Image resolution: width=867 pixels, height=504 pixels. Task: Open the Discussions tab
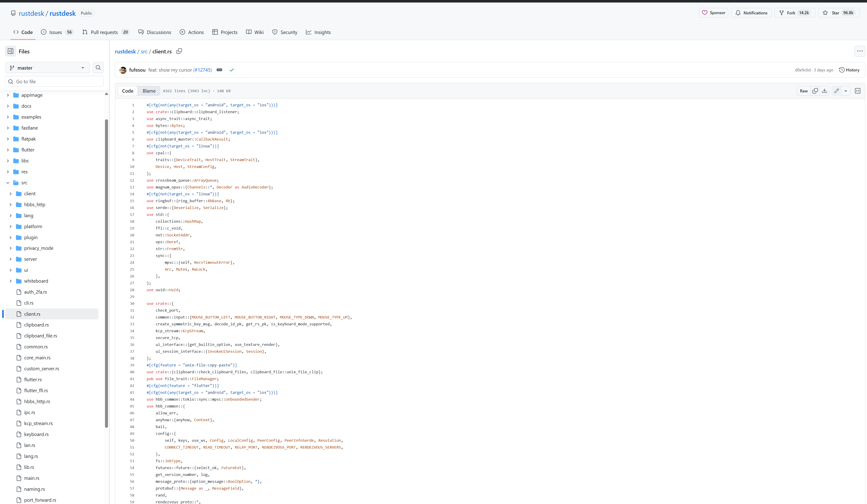155,32
